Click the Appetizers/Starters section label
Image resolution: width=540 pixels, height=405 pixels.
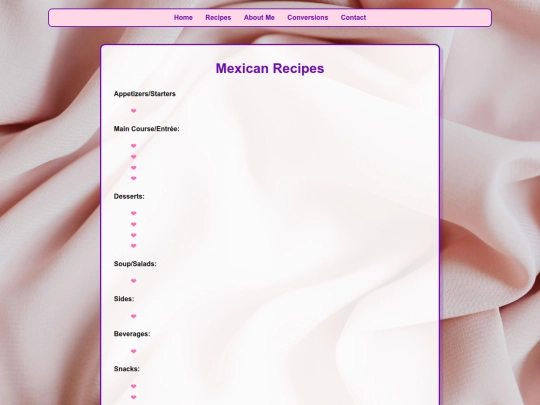pyautogui.click(x=145, y=94)
